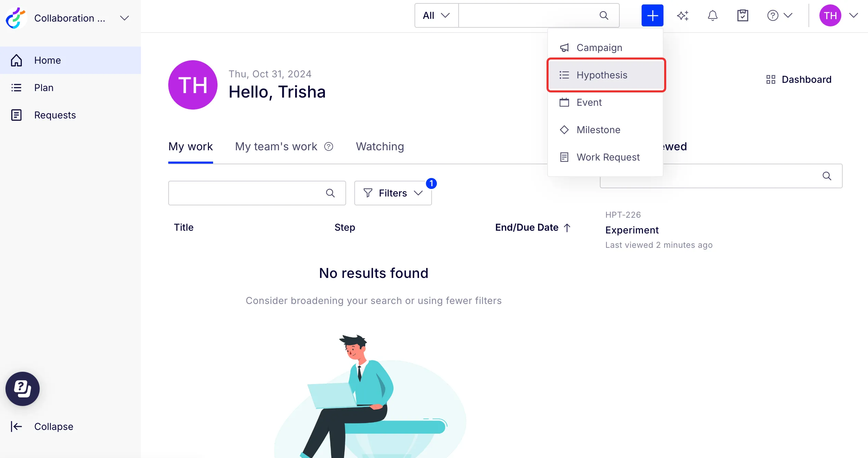Screen dimensions: 868x458
Task: Open the Filters dropdown
Action: (393, 193)
